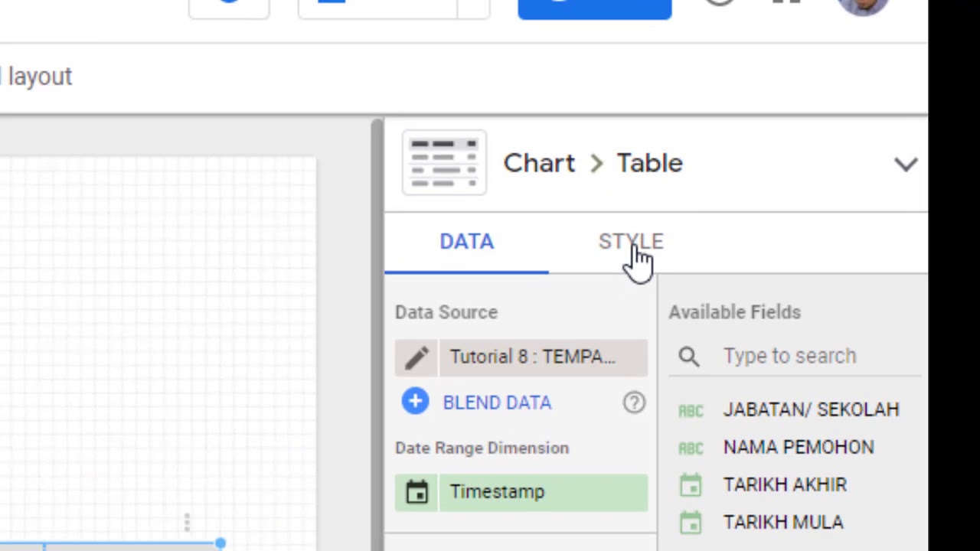Open the user profile avatar
Viewport: 980px width, 551px height.
(863, 6)
